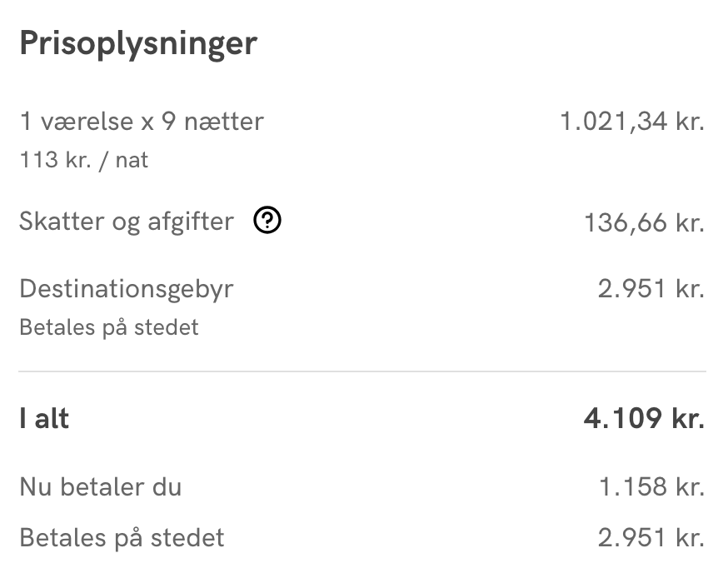
Task: Click the 2.951 kr. destination fee amount
Action: coord(651,289)
